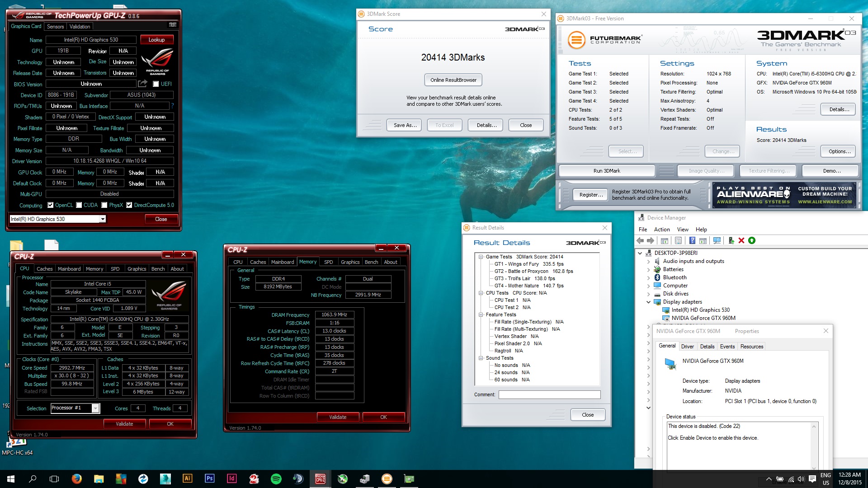Toggle the CUDA checkbox in GPU-Z
This screenshot has width=868, height=488.
(79, 205)
